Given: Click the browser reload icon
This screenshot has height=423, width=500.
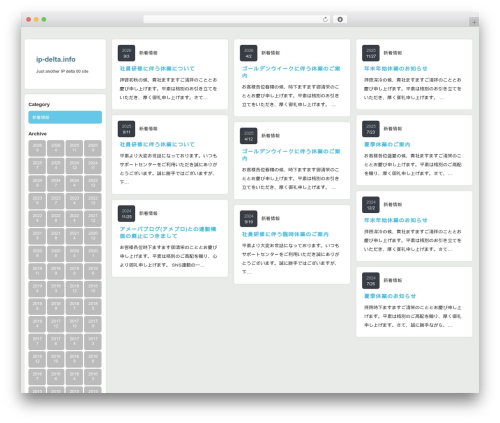Looking at the screenshot, I should (x=325, y=20).
